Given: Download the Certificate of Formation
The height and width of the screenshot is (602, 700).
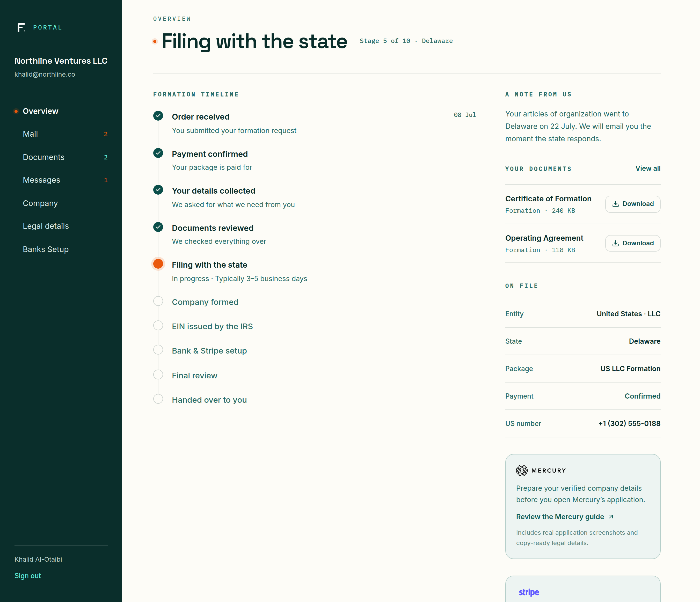Looking at the screenshot, I should click(632, 204).
